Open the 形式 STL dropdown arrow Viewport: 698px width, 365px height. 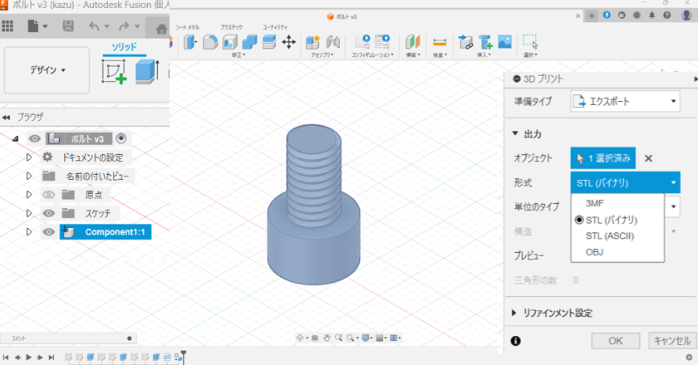point(673,182)
